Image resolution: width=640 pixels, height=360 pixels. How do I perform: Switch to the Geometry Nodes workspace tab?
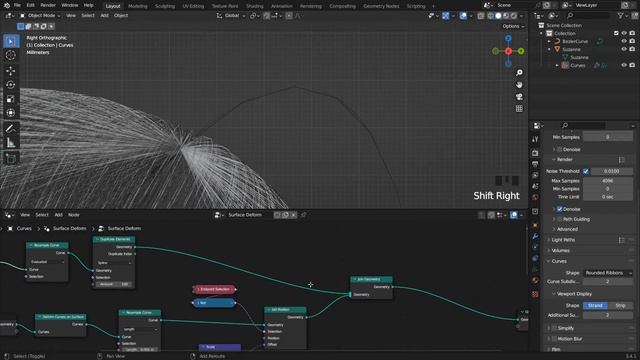(381, 6)
